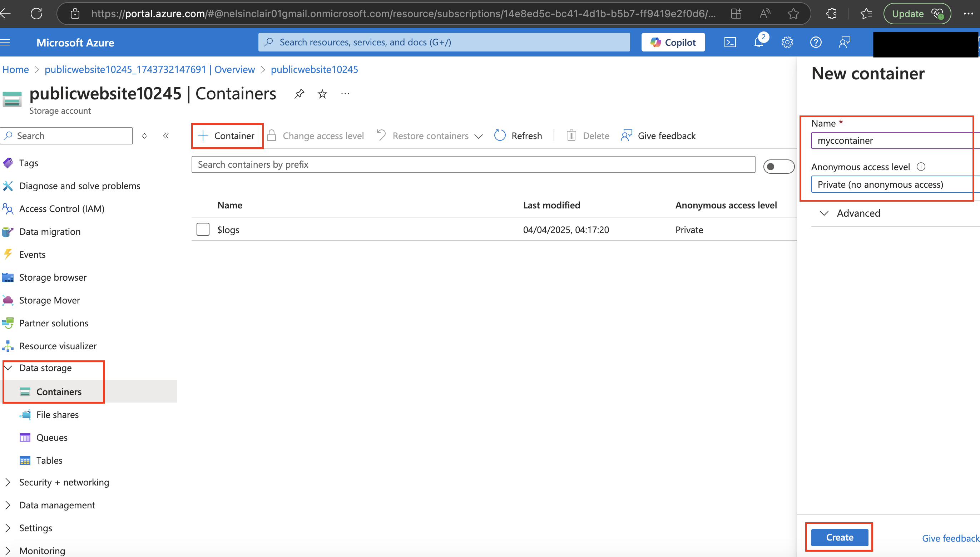Click the top bar feedback icon
980x557 pixels.
point(844,42)
